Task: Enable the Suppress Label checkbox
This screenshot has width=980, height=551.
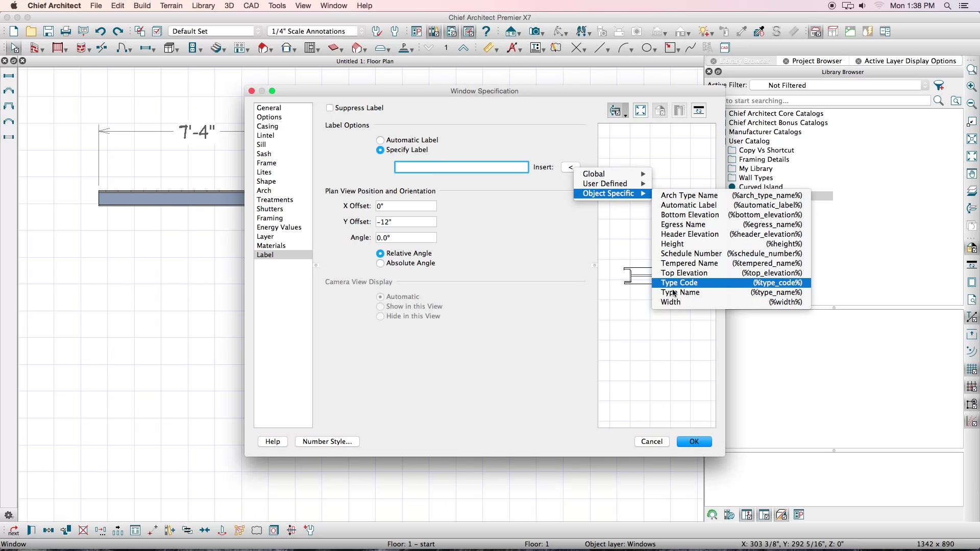Action: 330,108
